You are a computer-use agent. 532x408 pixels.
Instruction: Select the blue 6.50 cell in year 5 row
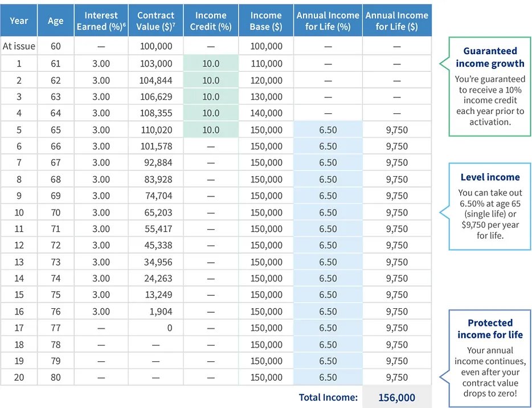point(328,130)
